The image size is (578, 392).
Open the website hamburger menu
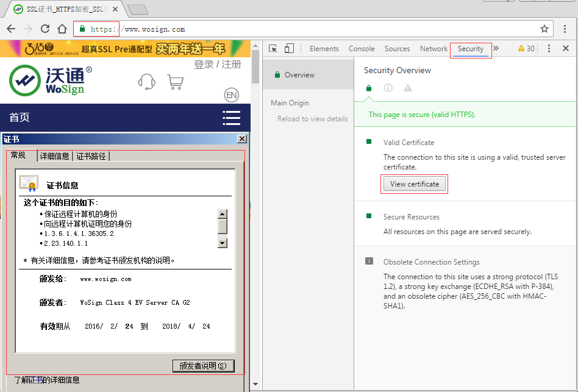click(x=231, y=118)
